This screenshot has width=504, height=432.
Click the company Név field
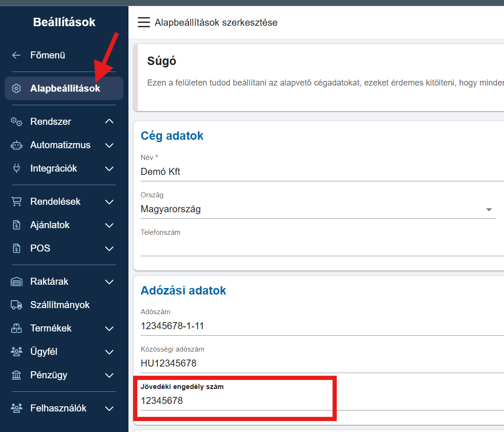[318, 172]
